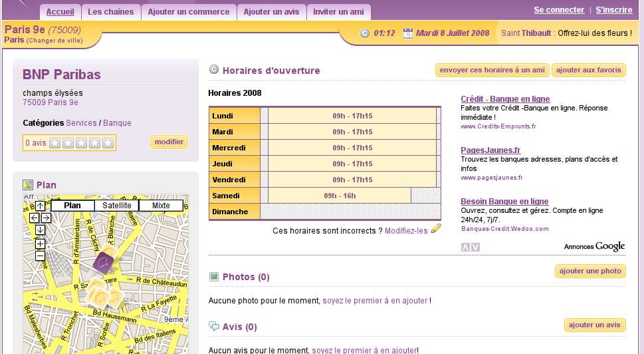This screenshot has height=354, width=644.
Task: Click S'inscrire link
Action: 613,10
